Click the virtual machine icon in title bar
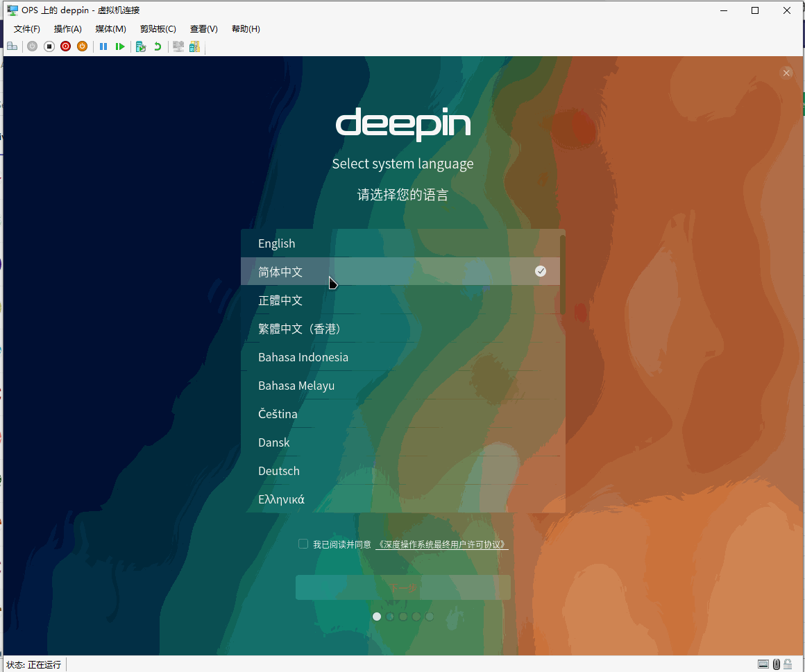Viewport: 805px width, 672px height. click(12, 10)
